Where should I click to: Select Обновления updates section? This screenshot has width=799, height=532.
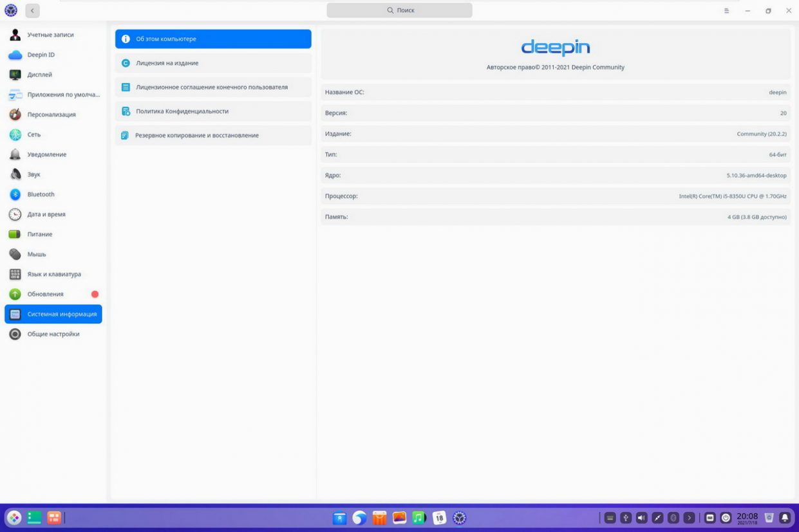click(45, 294)
